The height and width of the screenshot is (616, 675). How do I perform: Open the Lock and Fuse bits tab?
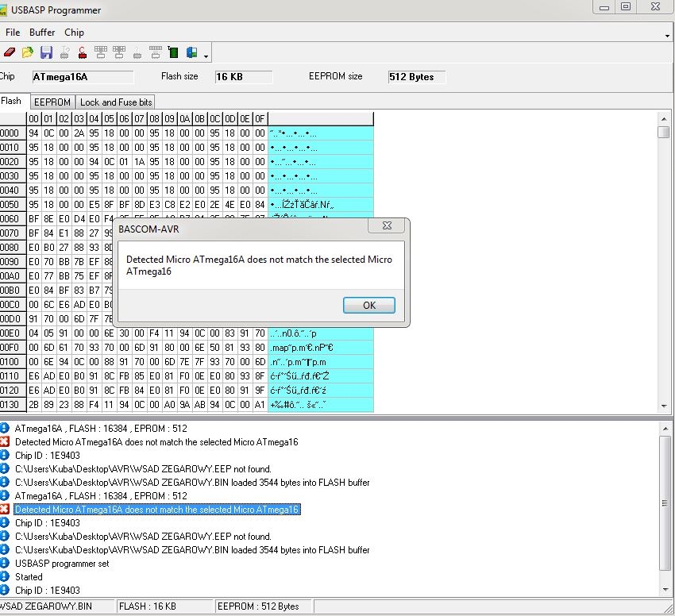point(116,102)
